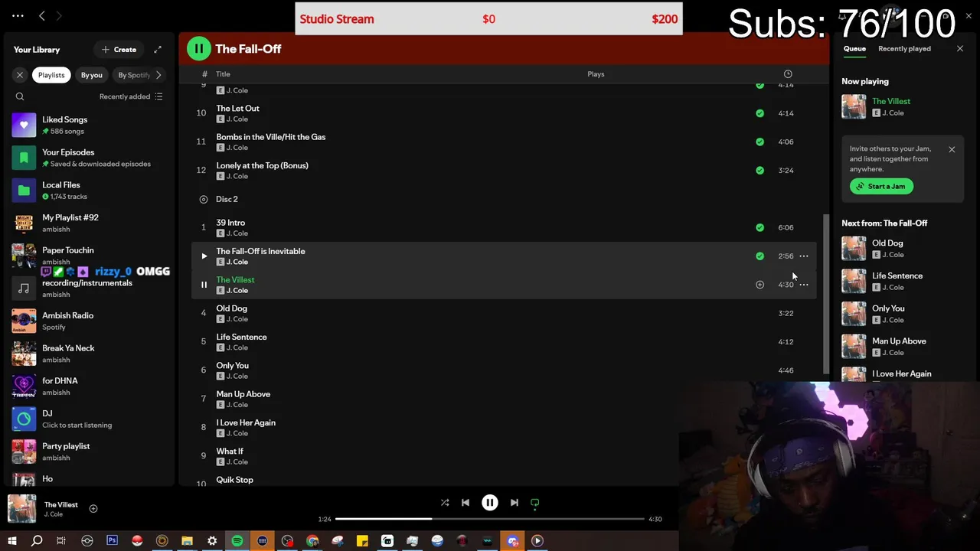Select the Old Dog track row
Screen dimensions: 980x551
pyautogui.click(x=503, y=313)
